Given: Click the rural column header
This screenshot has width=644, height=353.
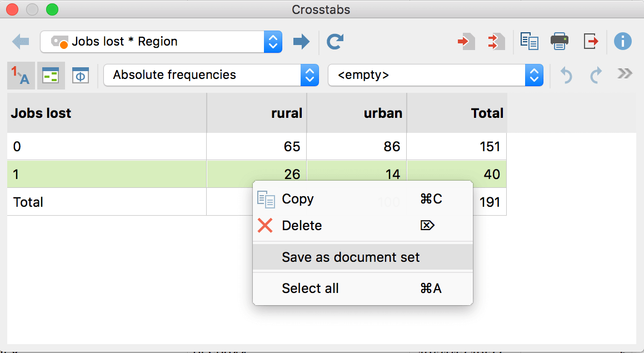Looking at the screenshot, I should pos(257,113).
